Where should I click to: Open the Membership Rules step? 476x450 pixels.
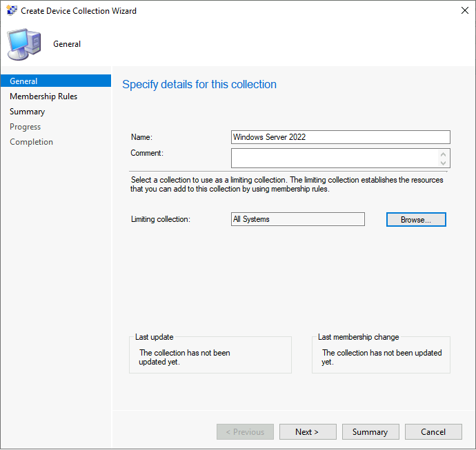(43, 96)
